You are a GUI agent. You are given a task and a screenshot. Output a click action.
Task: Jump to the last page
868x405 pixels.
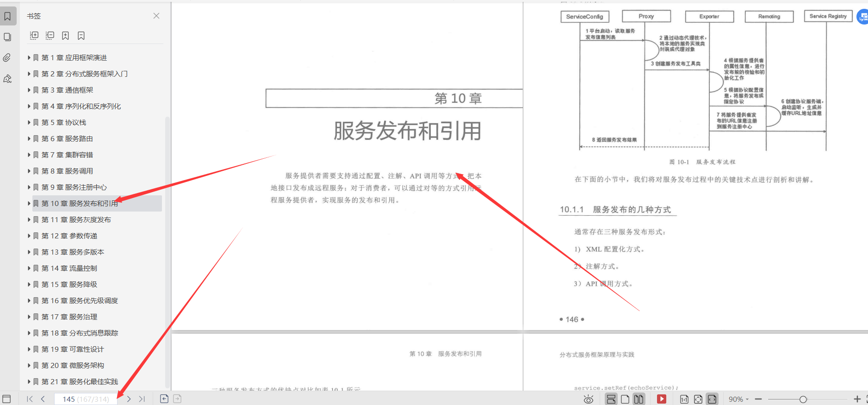(142, 399)
